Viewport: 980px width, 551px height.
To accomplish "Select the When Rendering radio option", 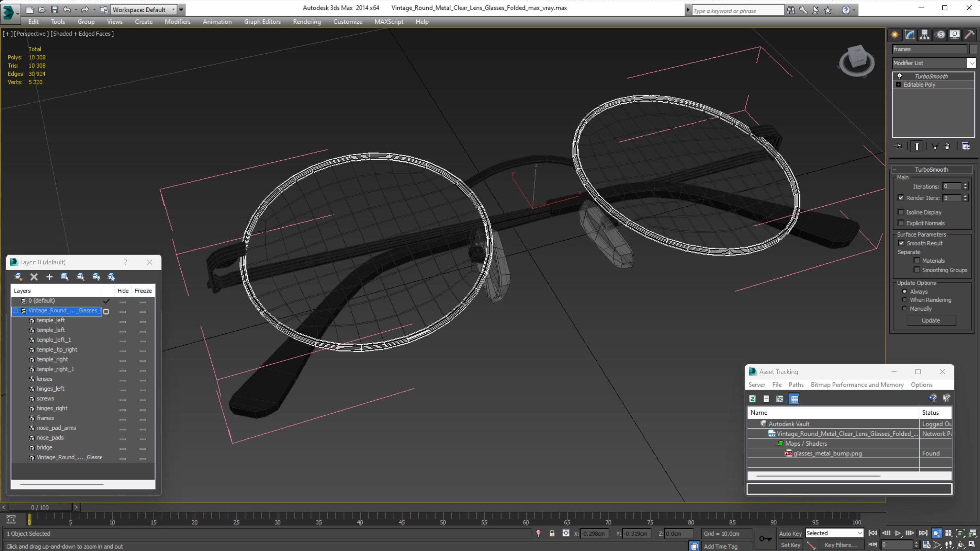I will point(904,300).
